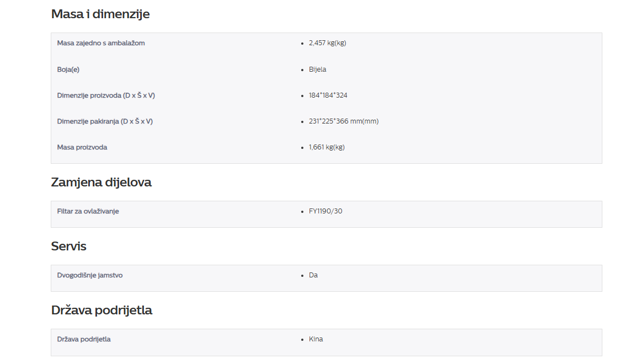Select the "Država podrijetla" label inside the table
This screenshot has height=364, width=625.
(x=84, y=339)
